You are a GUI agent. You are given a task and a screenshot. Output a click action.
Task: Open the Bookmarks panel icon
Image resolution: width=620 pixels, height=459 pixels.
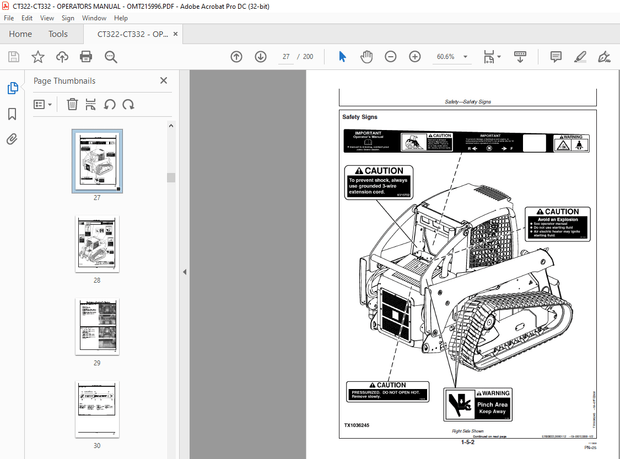click(x=12, y=114)
